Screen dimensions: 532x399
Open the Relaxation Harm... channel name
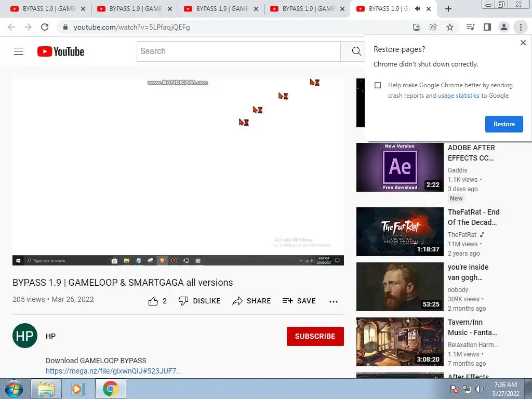[473, 345]
